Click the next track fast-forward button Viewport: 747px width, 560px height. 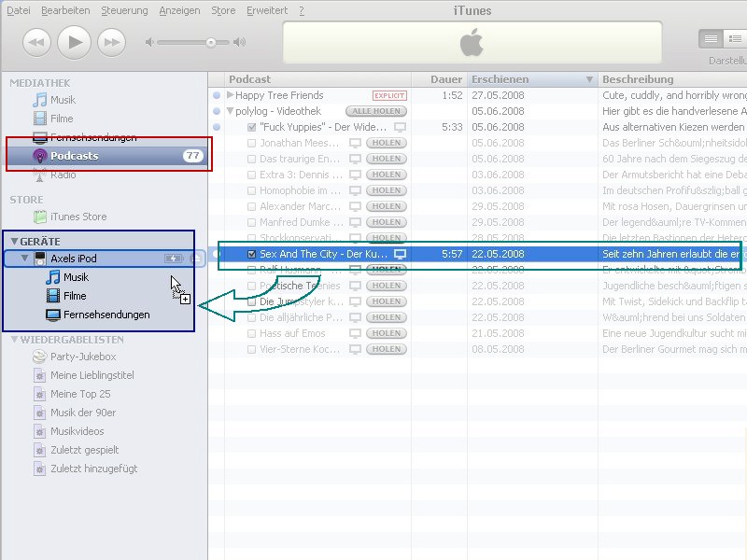click(111, 42)
